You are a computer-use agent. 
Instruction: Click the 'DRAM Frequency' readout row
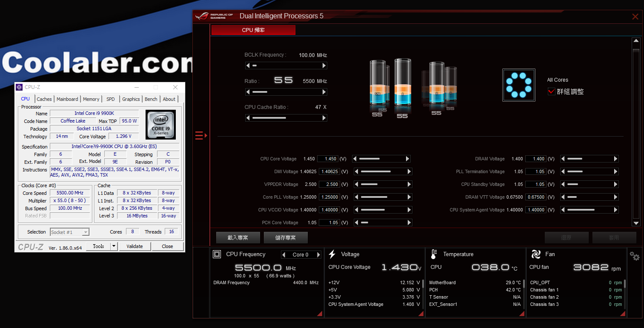pyautogui.click(x=266, y=282)
